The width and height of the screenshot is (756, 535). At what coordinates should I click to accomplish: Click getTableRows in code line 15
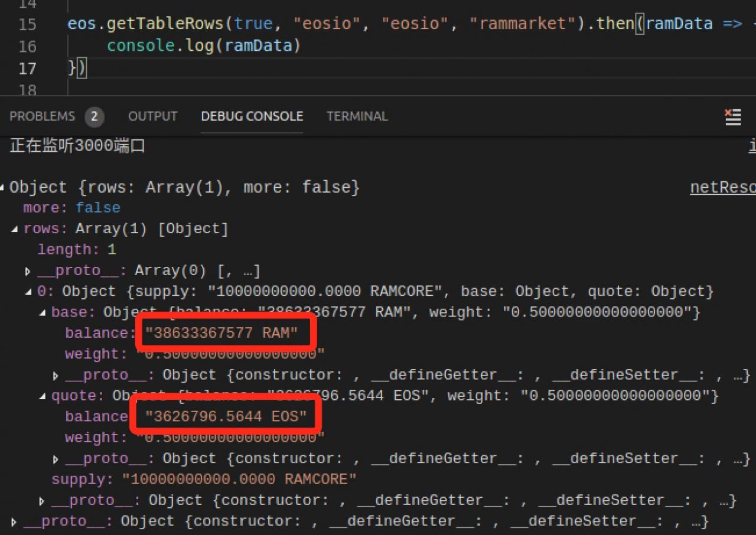click(165, 24)
